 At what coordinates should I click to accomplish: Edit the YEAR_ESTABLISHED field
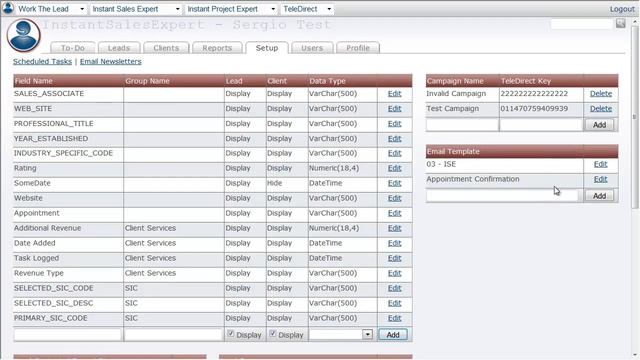394,139
